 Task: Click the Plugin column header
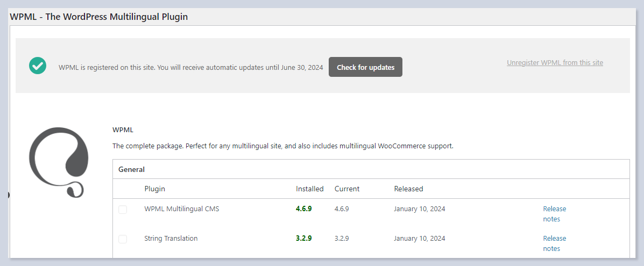coord(154,189)
